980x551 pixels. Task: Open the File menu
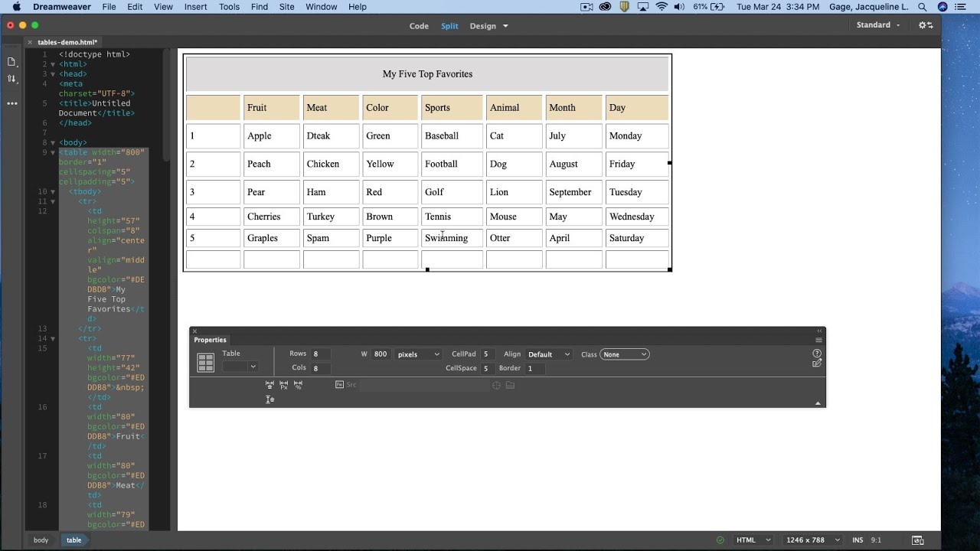(109, 7)
